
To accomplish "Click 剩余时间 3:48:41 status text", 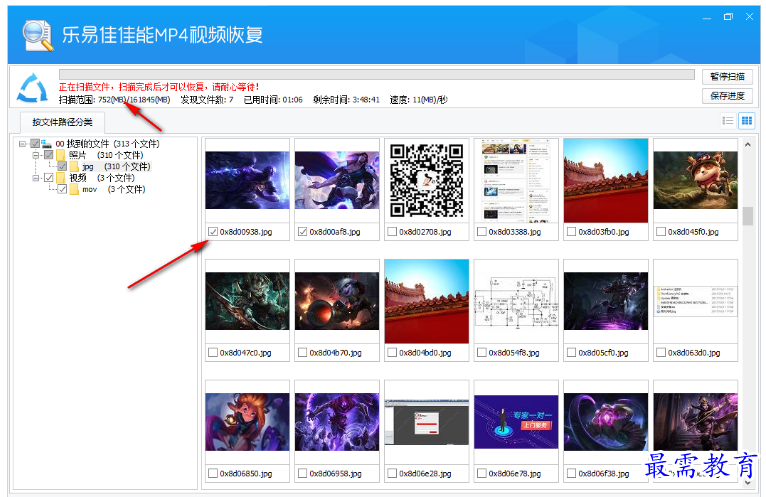I will pyautogui.click(x=346, y=100).
